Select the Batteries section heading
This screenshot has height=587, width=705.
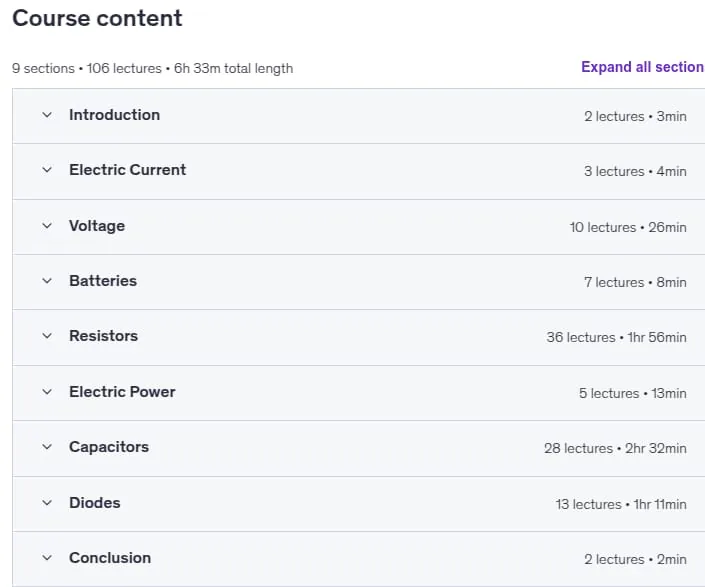pyautogui.click(x=103, y=281)
